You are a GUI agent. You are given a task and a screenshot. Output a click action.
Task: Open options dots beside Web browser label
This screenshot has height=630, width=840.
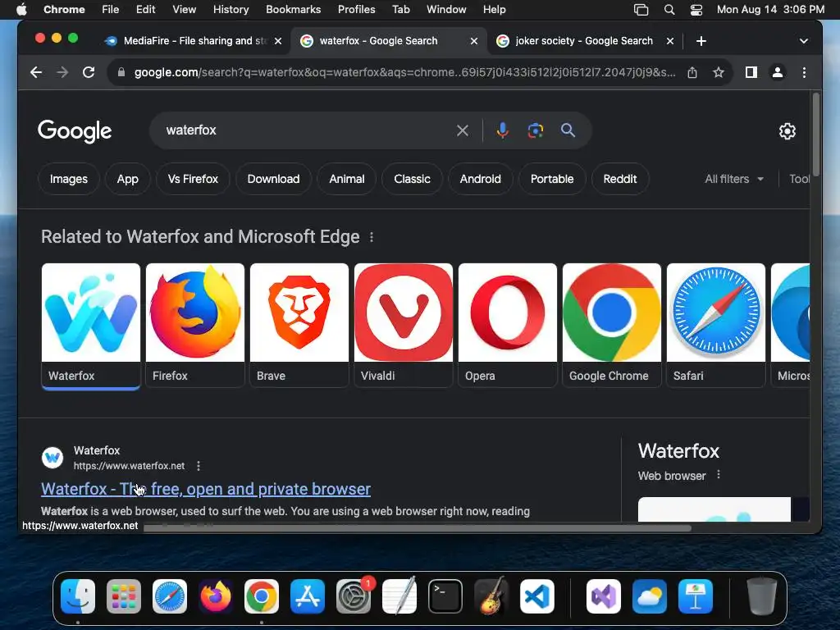(719, 475)
